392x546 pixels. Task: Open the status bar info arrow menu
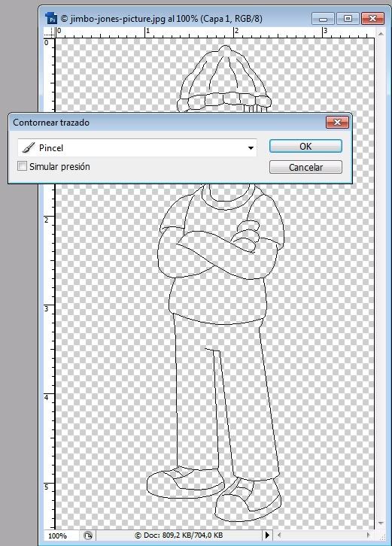pos(267,535)
